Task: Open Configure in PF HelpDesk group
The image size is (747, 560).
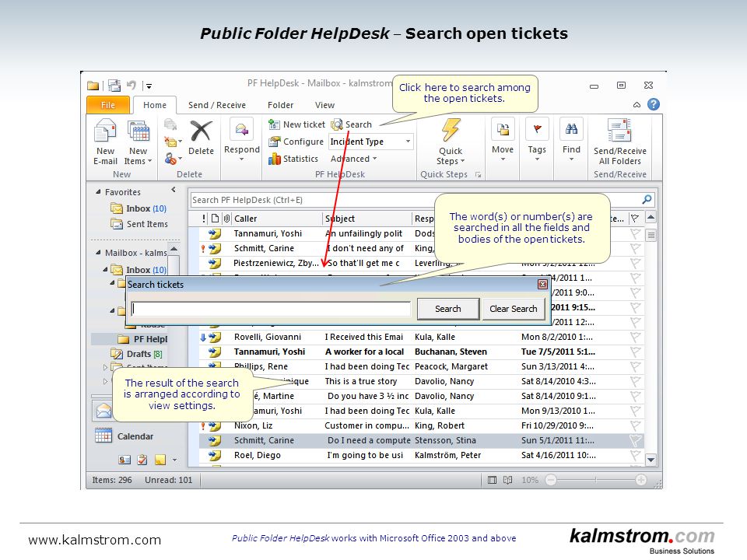Action: 296,142
